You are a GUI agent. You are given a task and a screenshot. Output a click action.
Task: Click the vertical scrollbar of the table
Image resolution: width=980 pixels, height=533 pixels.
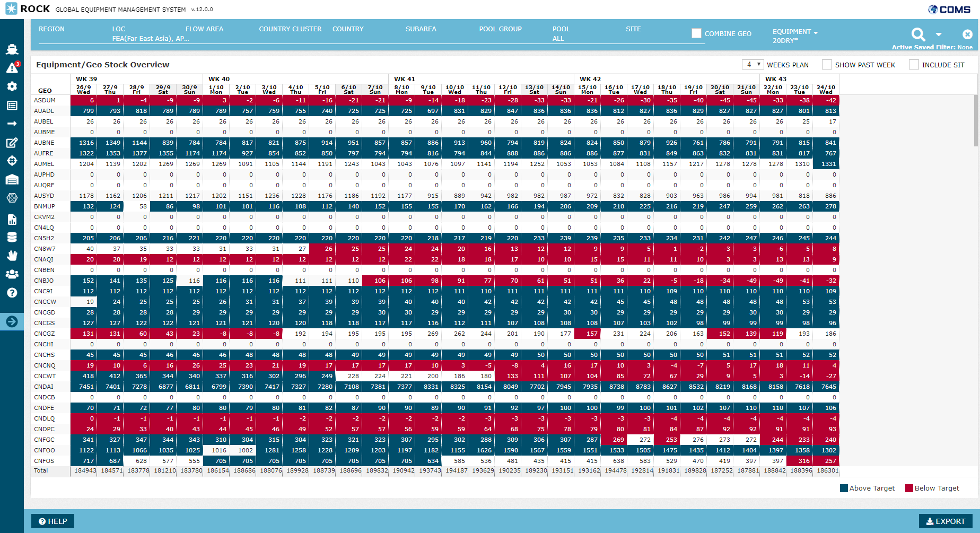tap(976, 121)
